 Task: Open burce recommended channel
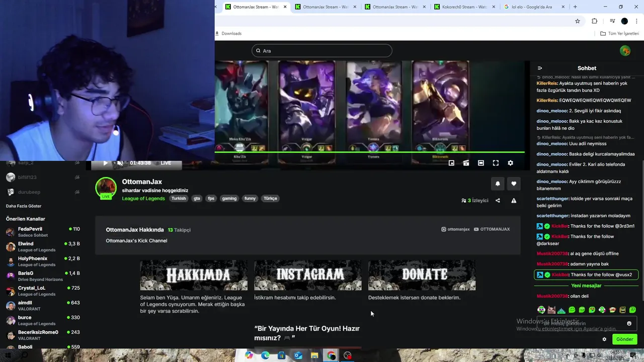coord(43,320)
